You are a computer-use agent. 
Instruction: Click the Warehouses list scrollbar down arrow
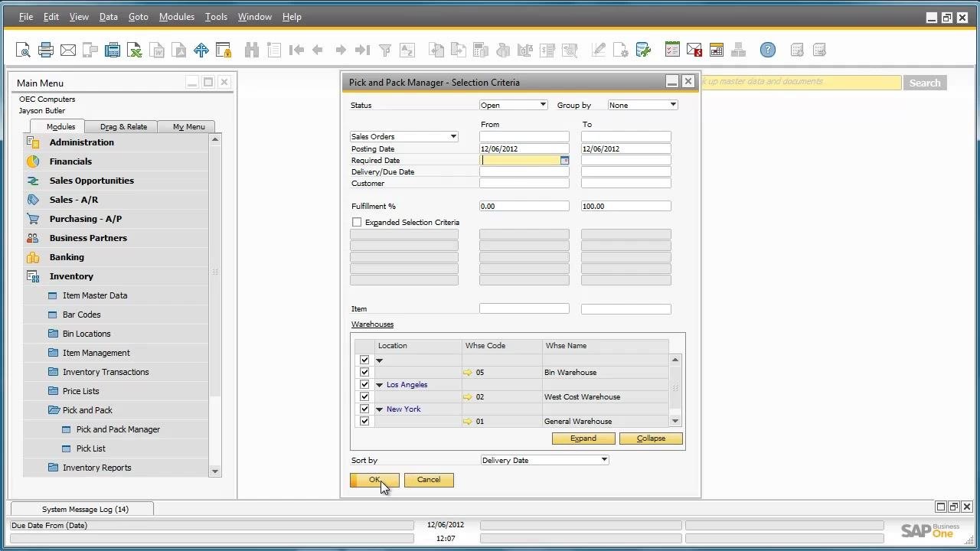tap(675, 421)
